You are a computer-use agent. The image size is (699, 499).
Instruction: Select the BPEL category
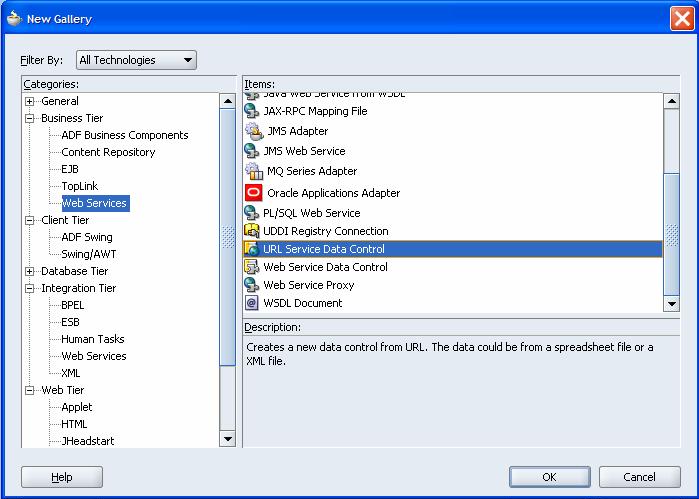74,305
